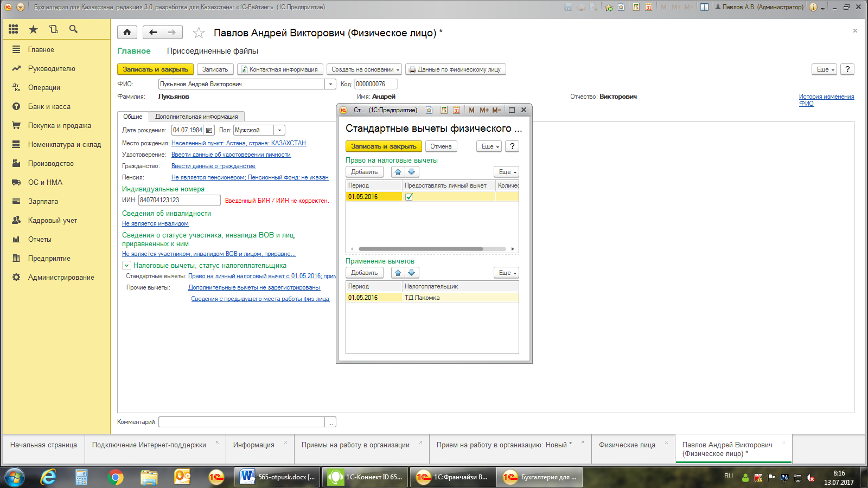Click the Комментарий input field
The image size is (868, 488).
241,422
